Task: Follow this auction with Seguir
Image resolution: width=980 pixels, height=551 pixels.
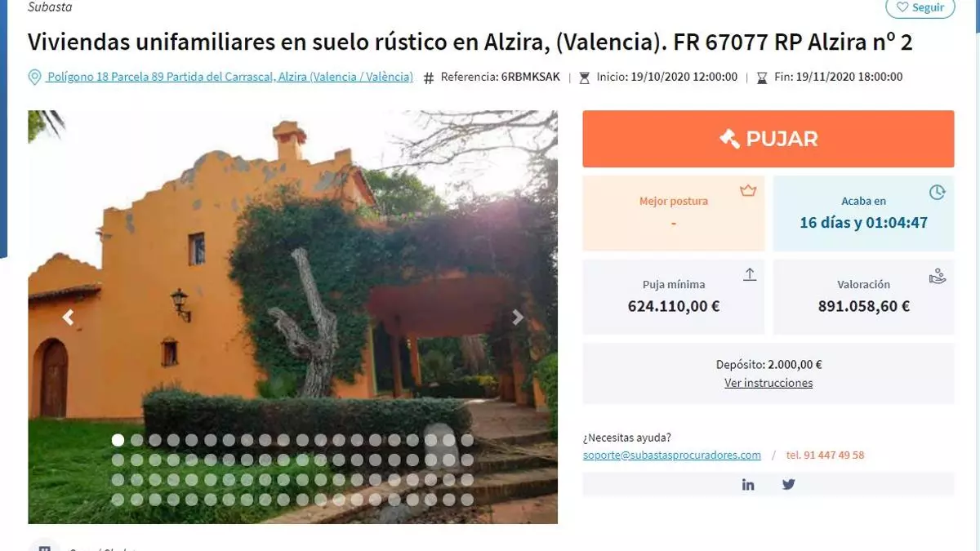Action: [x=920, y=7]
